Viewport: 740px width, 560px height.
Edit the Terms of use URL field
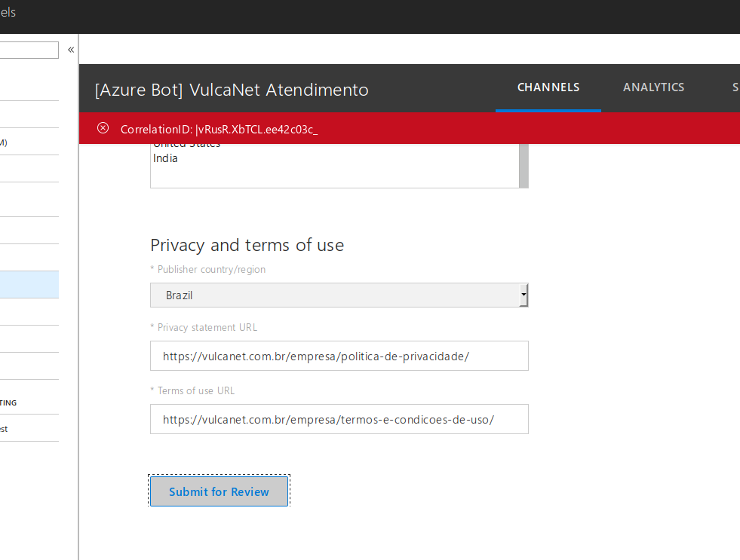(339, 419)
